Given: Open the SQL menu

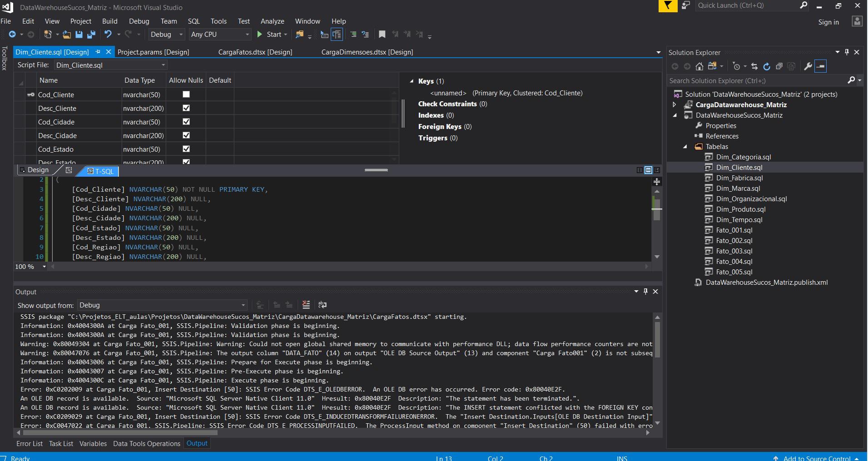Looking at the screenshot, I should [194, 21].
